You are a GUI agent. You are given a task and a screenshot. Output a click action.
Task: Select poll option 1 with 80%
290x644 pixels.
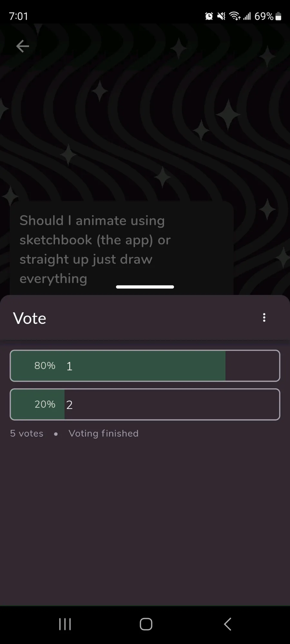click(x=145, y=366)
